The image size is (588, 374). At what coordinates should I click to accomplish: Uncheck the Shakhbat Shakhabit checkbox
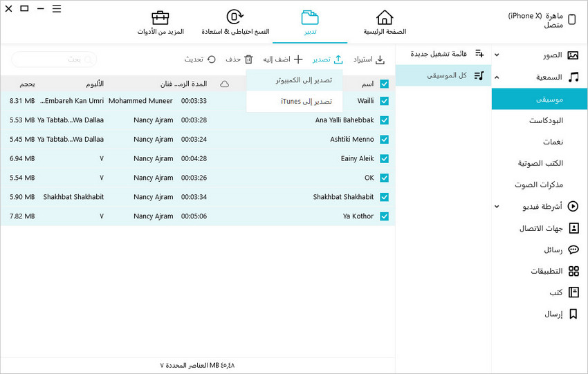tap(384, 197)
